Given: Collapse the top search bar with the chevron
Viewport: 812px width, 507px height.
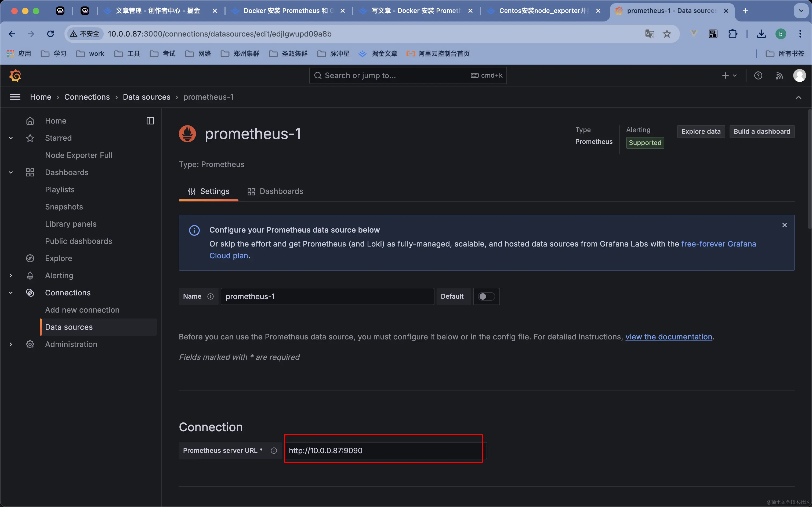Looking at the screenshot, I should tap(798, 97).
